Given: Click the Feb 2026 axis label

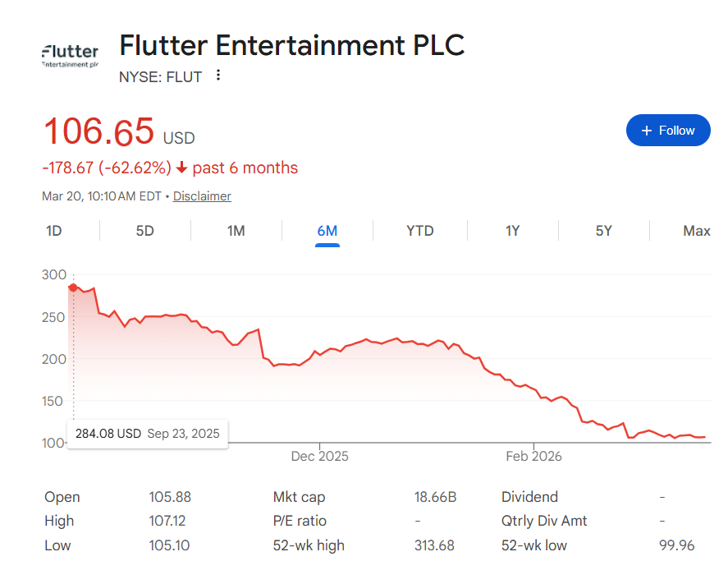Looking at the screenshot, I should (533, 456).
